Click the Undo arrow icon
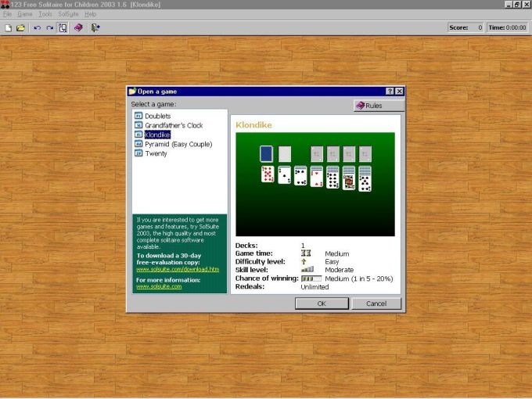Screen dimensions: 532x399 pyautogui.click(x=37, y=27)
